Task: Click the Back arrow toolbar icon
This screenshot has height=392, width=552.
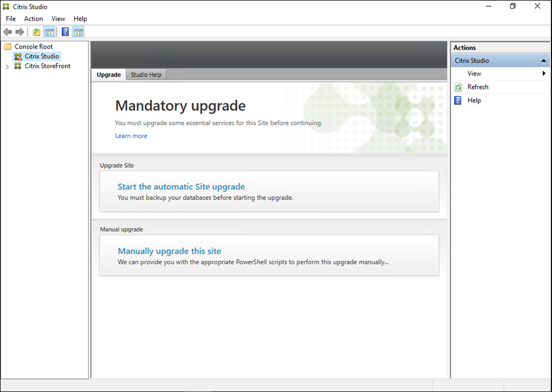Action: [7, 32]
